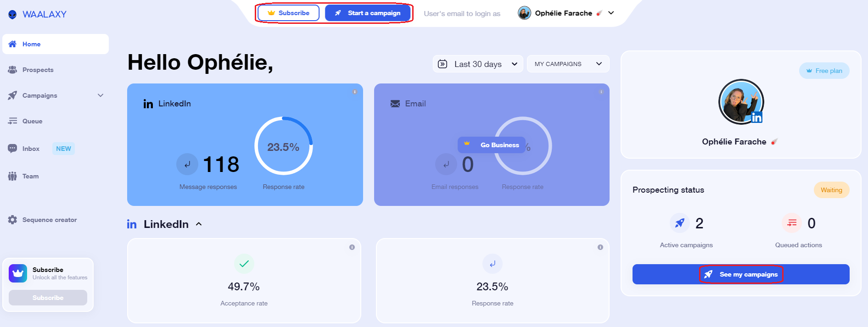
Task: Click the "Active campaigns" label
Action: tap(686, 245)
